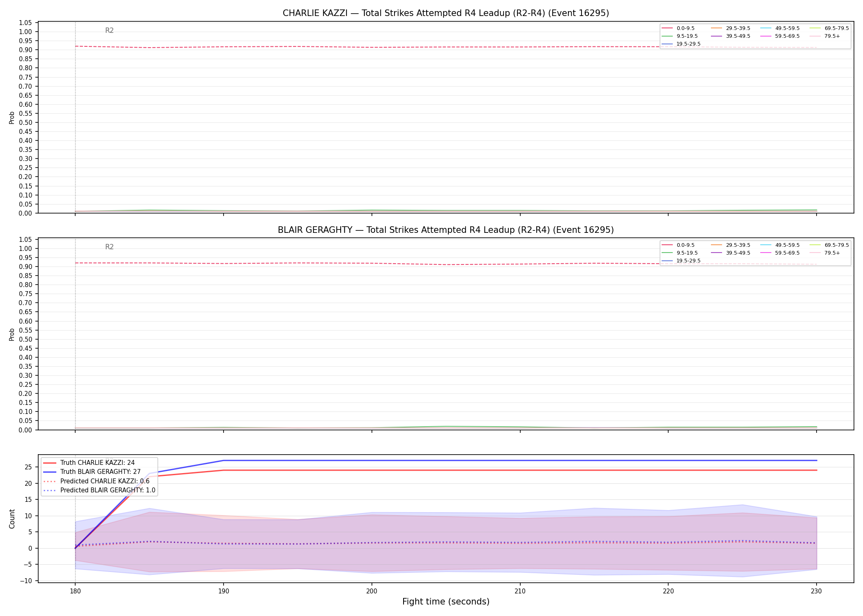
Task: Select 49.5-59.5 in the Kazzi chart legend
Action: pyautogui.click(x=787, y=28)
